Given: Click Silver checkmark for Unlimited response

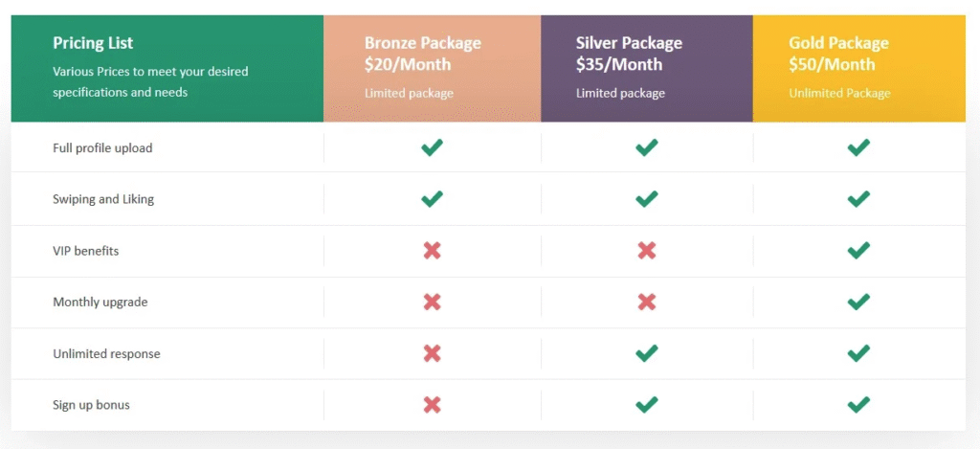Looking at the screenshot, I should point(647,353).
